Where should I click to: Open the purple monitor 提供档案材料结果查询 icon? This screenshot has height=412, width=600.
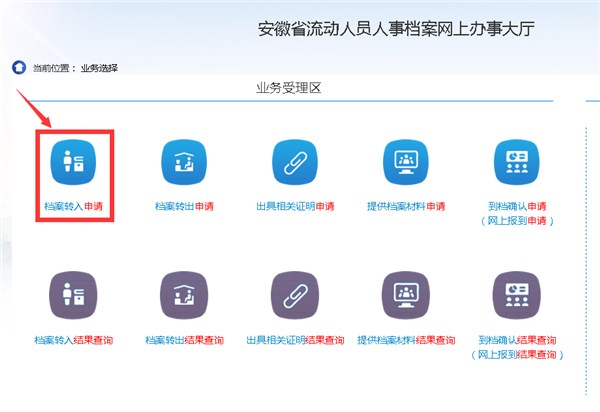pos(406,295)
